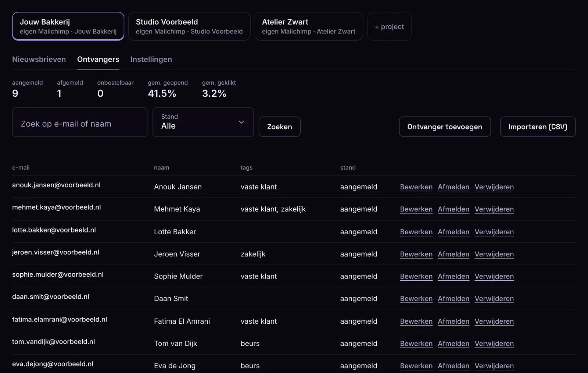Click the afgemeld count 1

[70, 89]
